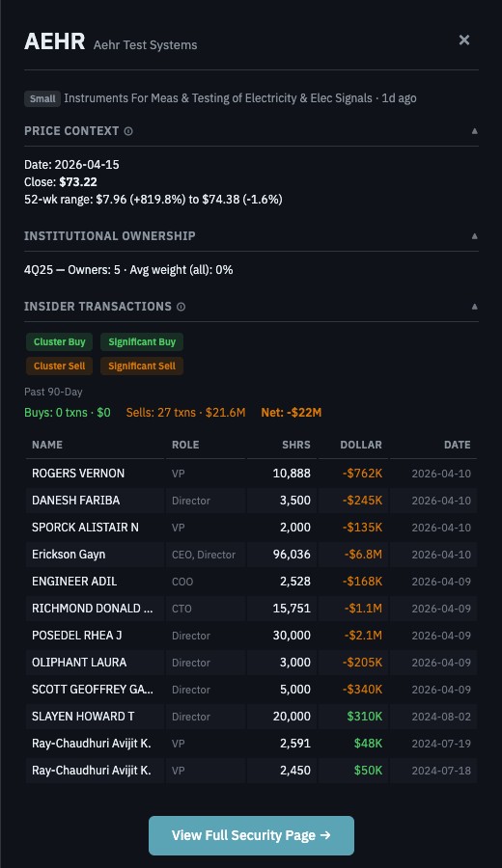502x868 pixels.
Task: Click the 96,036 shares value
Action: [292, 555]
